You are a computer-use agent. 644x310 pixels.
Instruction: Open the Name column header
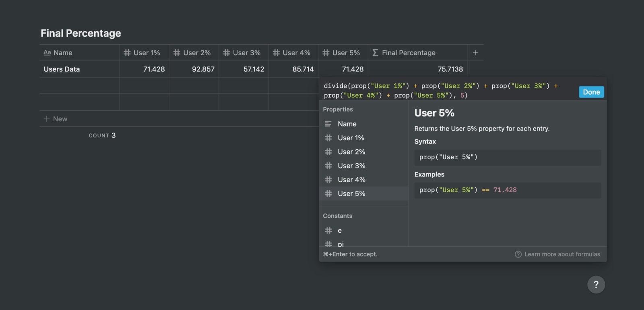pos(80,53)
